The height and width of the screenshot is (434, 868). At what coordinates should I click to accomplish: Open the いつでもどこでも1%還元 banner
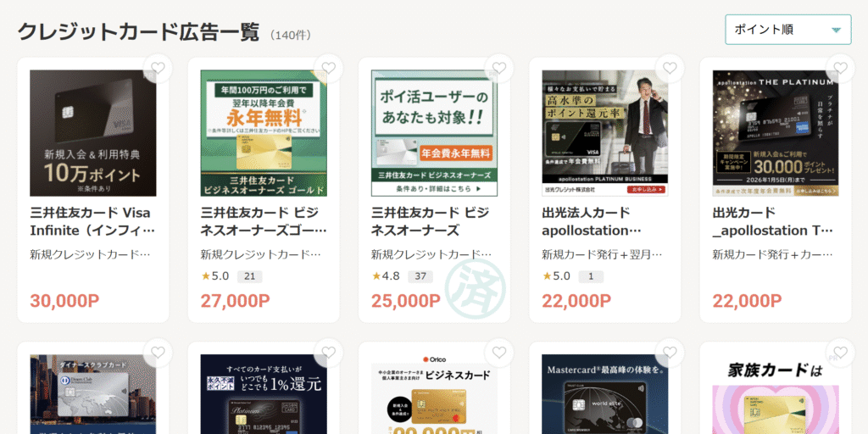pyautogui.click(x=264, y=394)
